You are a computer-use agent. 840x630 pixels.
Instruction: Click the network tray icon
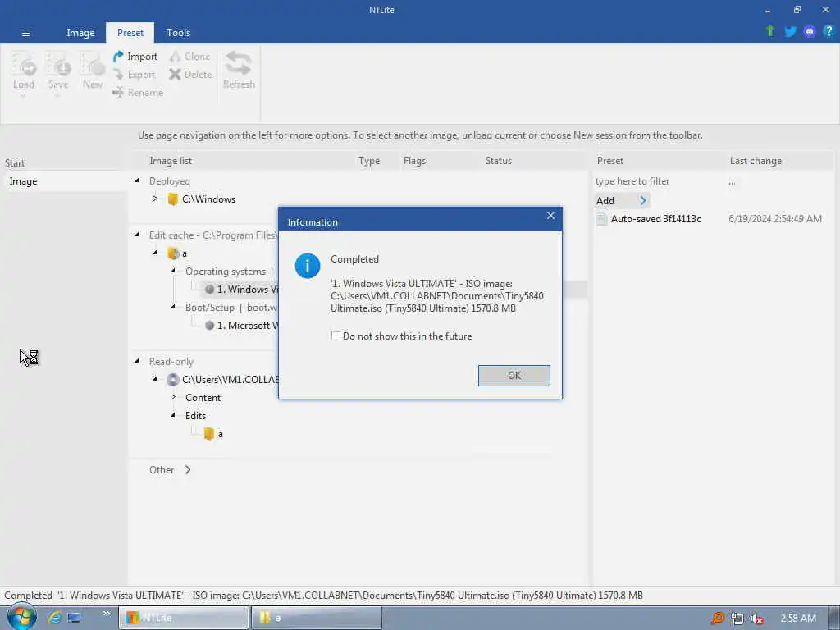737,619
